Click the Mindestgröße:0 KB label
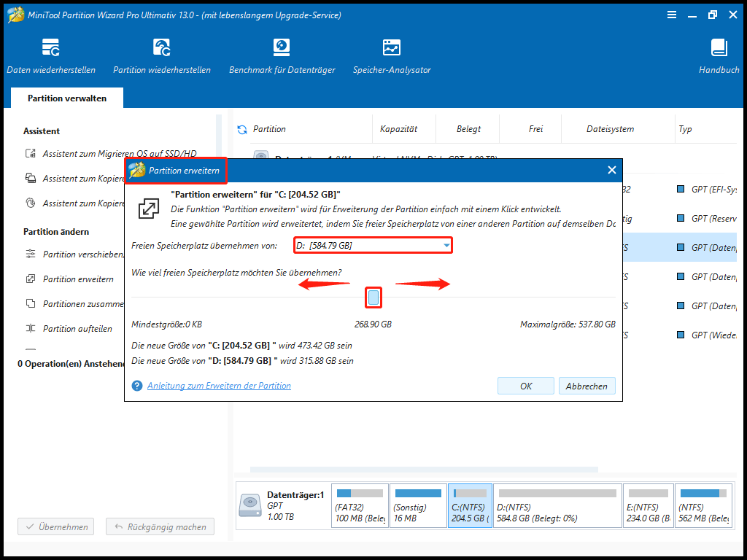 pos(167,324)
